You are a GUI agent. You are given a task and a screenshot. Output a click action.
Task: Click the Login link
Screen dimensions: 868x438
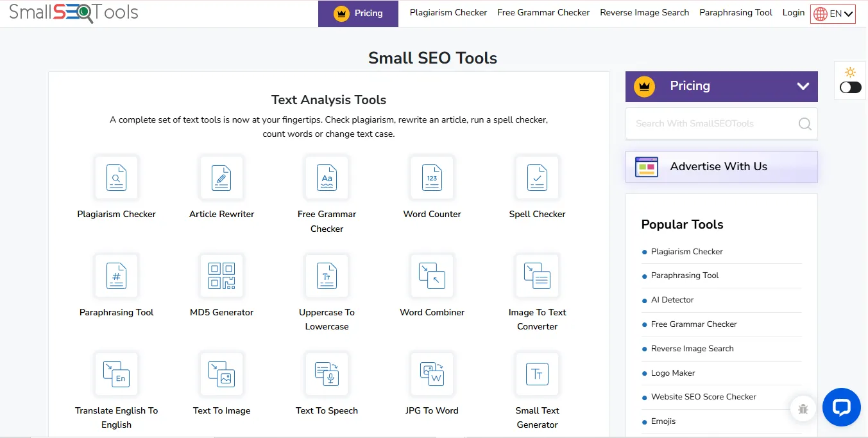coord(793,12)
